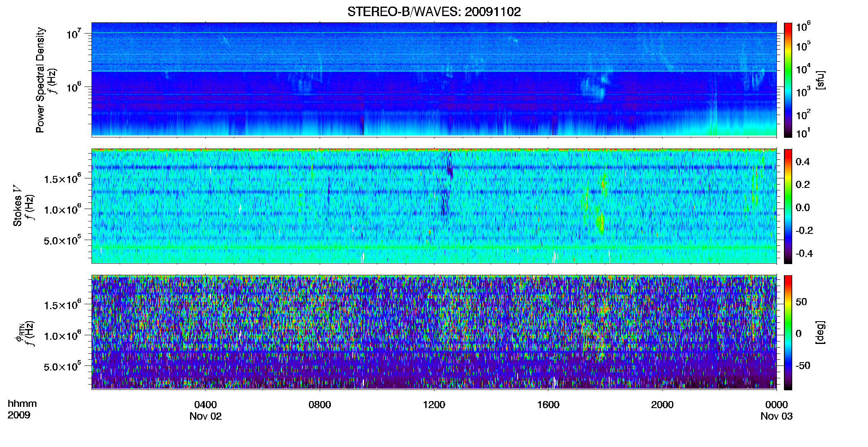This screenshot has width=868, height=447.
Task: Click the STEREO-B/WAVES: 20091102 plot title
Action: [434, 12]
